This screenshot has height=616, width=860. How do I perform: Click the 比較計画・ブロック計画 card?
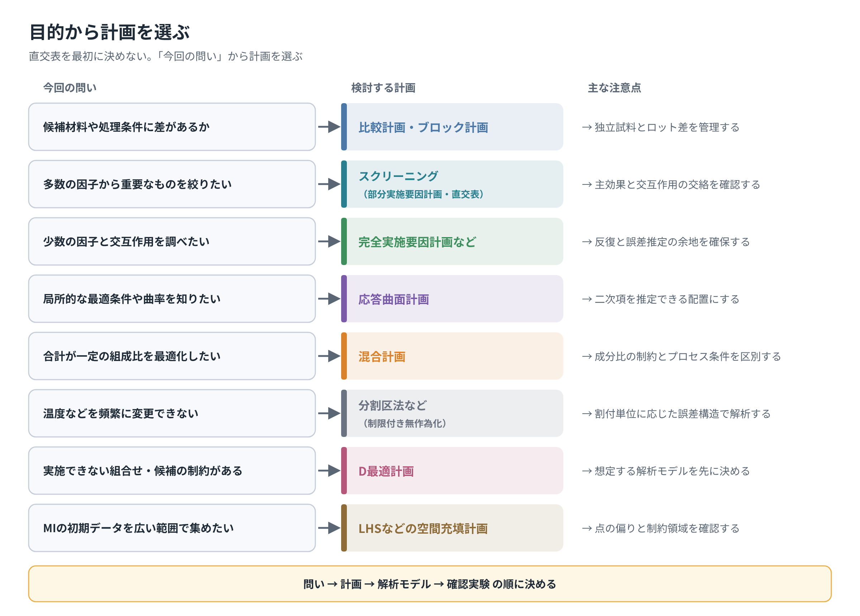pos(452,127)
